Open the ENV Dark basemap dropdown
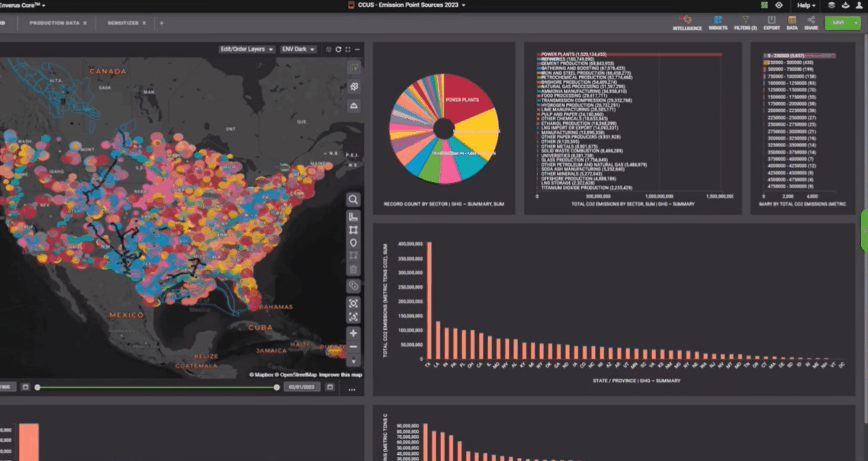Image resolution: width=868 pixels, height=461 pixels. (x=299, y=50)
